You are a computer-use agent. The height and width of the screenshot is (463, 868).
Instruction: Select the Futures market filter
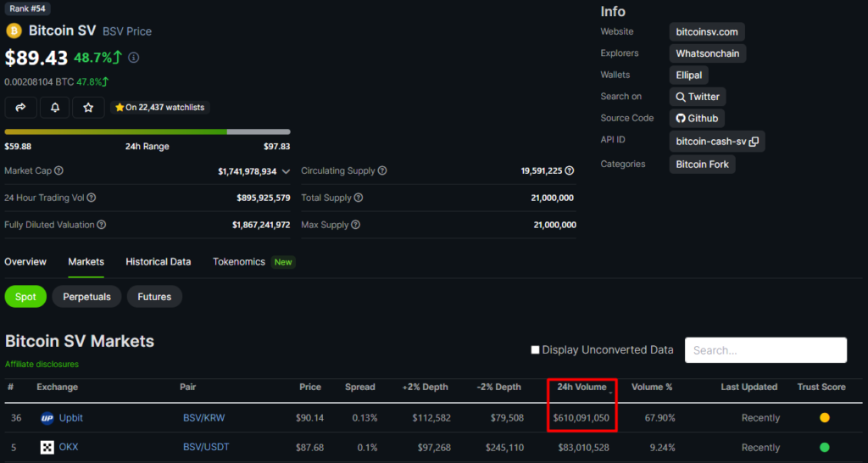point(154,297)
